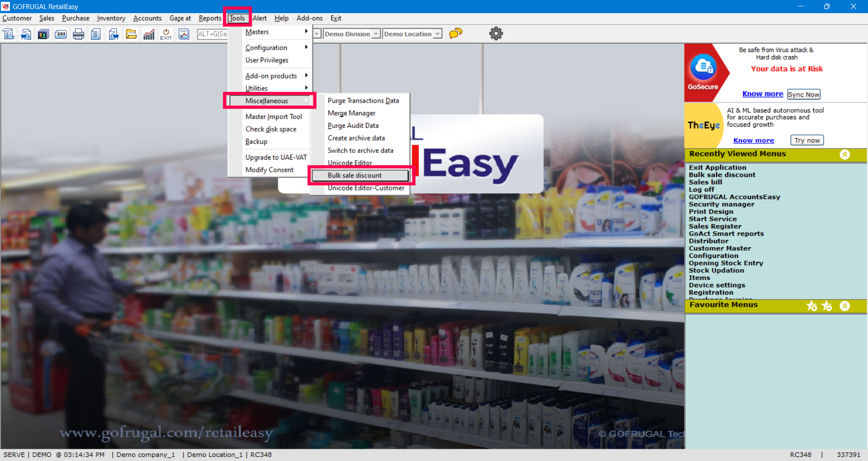Click the Sync Now button
This screenshot has height=461, width=868.
pyautogui.click(x=804, y=94)
